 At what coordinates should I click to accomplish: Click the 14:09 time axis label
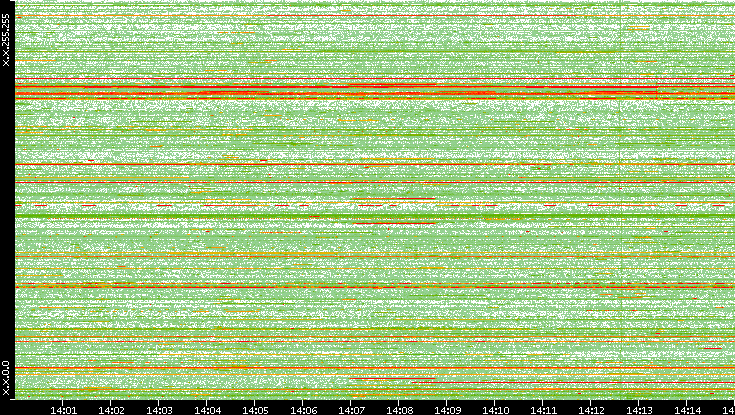coord(447,410)
